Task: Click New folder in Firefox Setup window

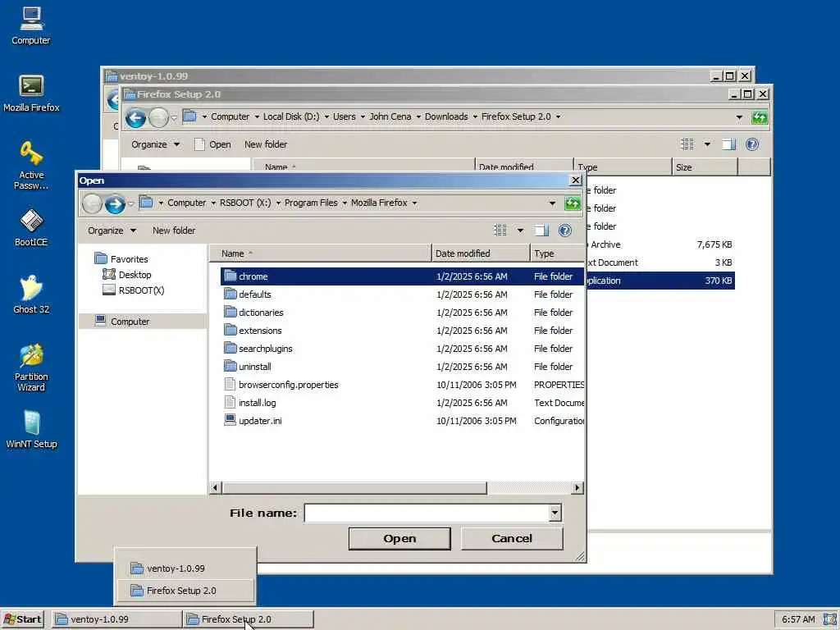Action: tap(266, 144)
